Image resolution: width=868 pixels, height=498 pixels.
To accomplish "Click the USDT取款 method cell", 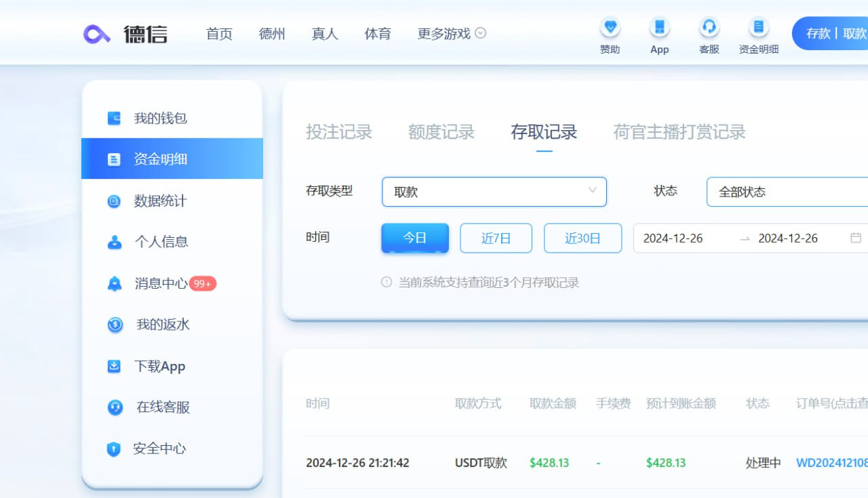I will click(481, 463).
